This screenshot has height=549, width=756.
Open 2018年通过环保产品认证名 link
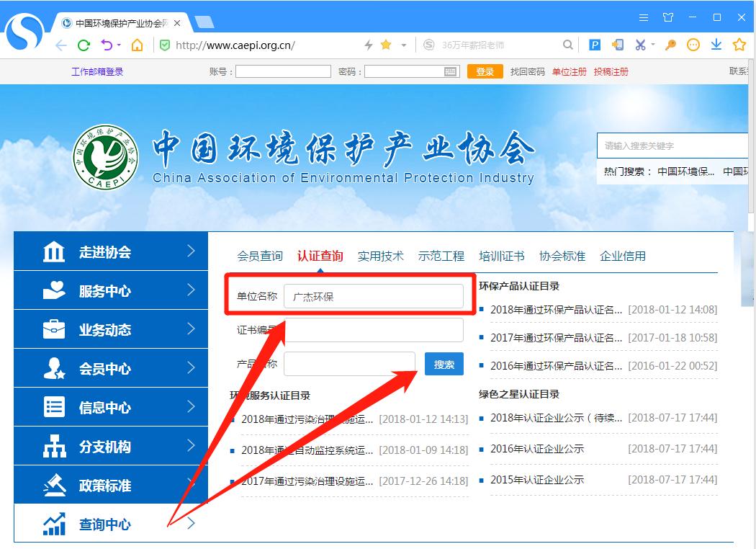(557, 310)
